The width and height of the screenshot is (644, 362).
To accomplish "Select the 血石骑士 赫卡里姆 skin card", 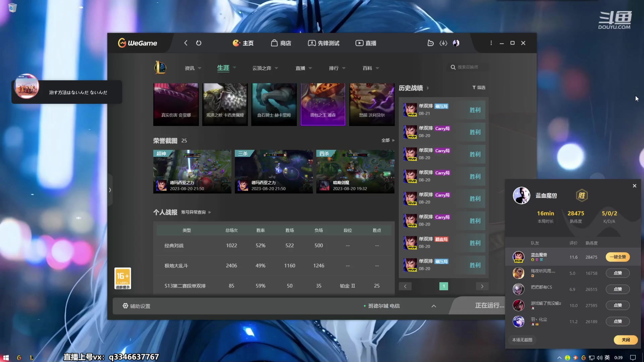I will pyautogui.click(x=274, y=104).
